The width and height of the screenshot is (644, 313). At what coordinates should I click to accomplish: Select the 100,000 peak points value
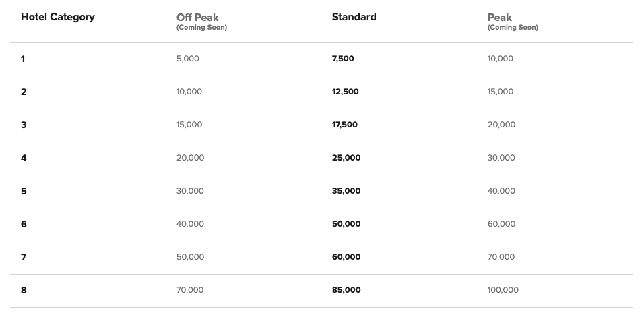pos(503,290)
